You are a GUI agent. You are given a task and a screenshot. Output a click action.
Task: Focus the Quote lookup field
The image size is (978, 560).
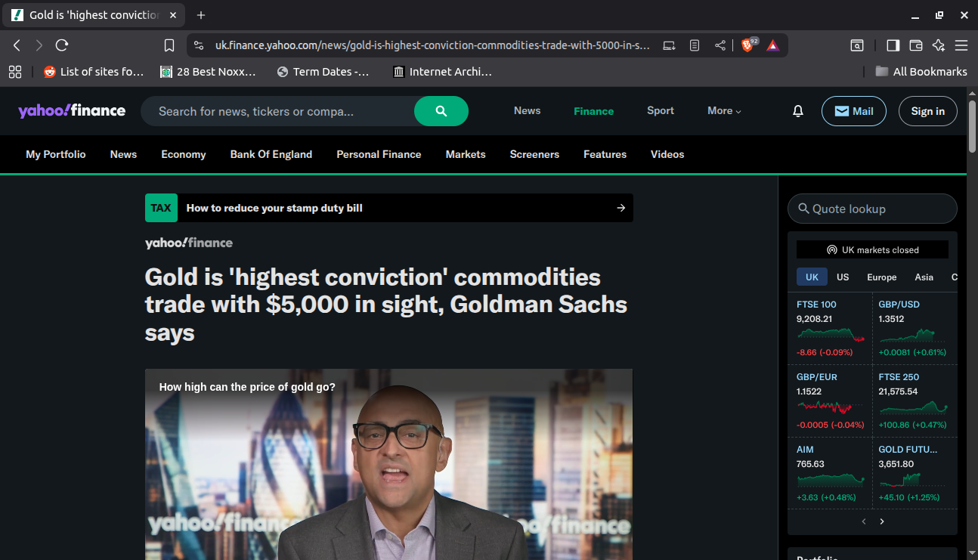tap(872, 209)
